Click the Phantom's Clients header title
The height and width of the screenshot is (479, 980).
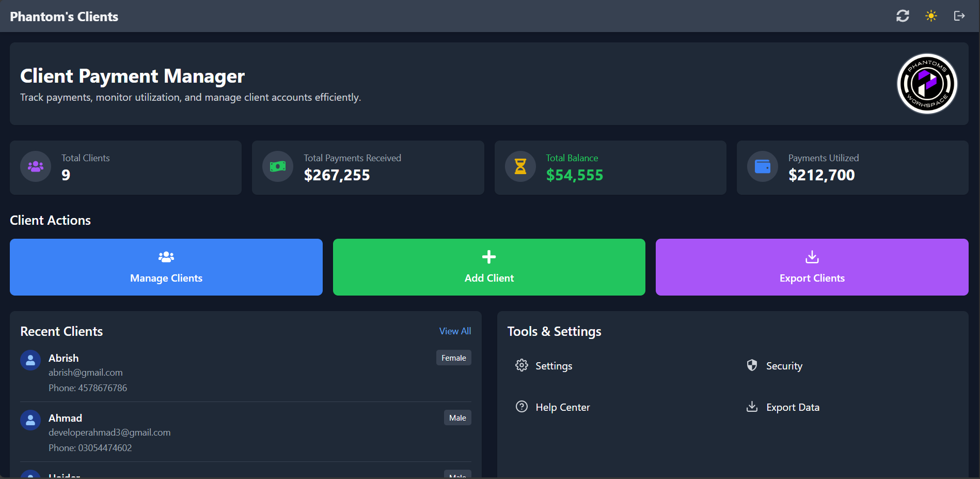coord(64,17)
